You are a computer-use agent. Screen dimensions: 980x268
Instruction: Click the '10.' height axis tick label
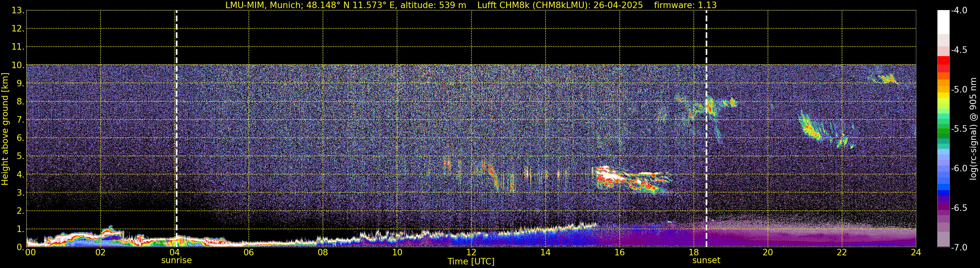point(18,65)
